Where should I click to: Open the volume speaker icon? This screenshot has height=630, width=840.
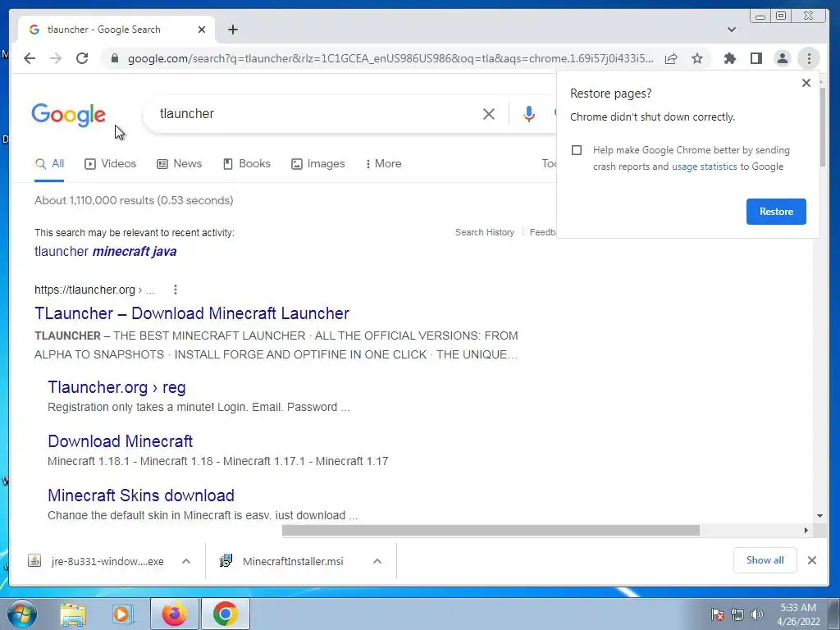(x=756, y=614)
